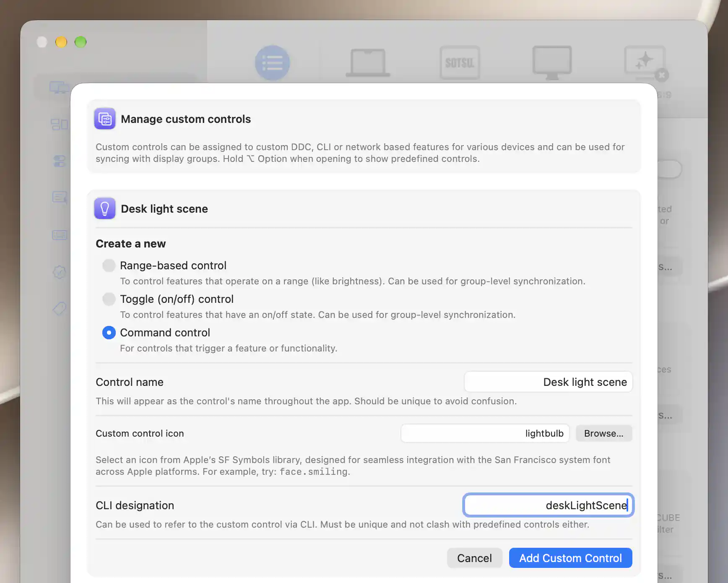This screenshot has height=583, width=728.
Task: Select the displays sidebar icon
Action: 59,88
